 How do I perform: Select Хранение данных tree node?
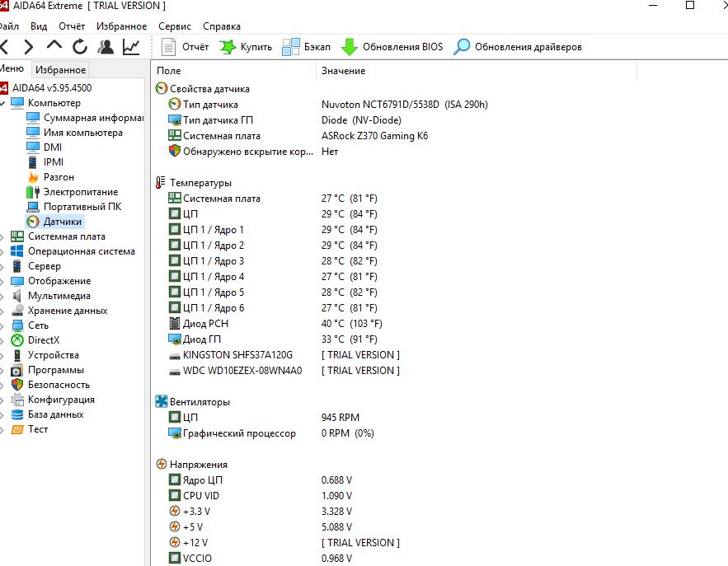coord(68,311)
